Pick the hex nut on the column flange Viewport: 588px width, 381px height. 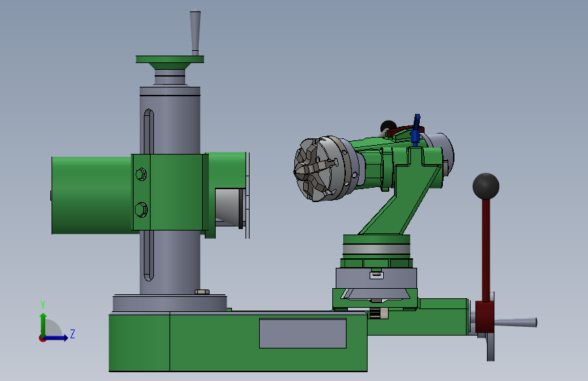(202, 292)
